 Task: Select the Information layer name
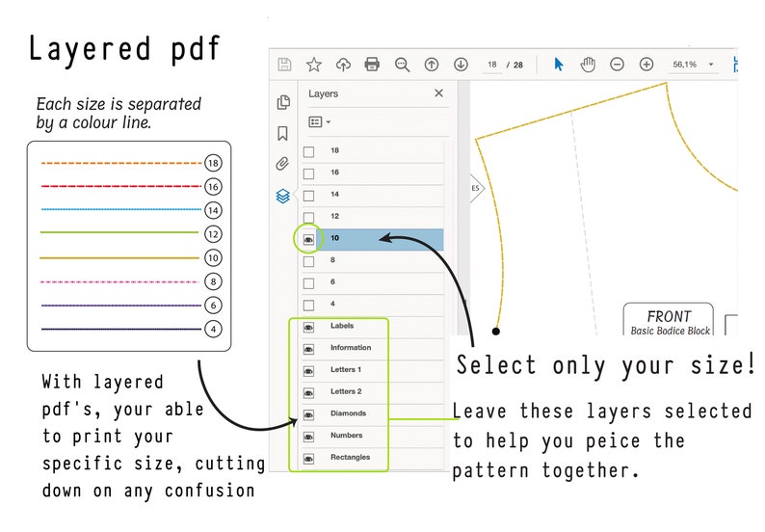351,348
